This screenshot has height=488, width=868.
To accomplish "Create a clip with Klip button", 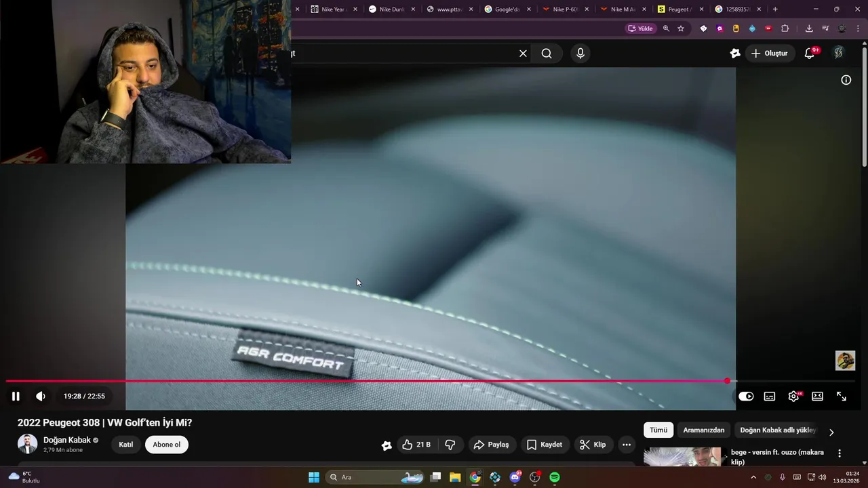I will click(x=593, y=445).
